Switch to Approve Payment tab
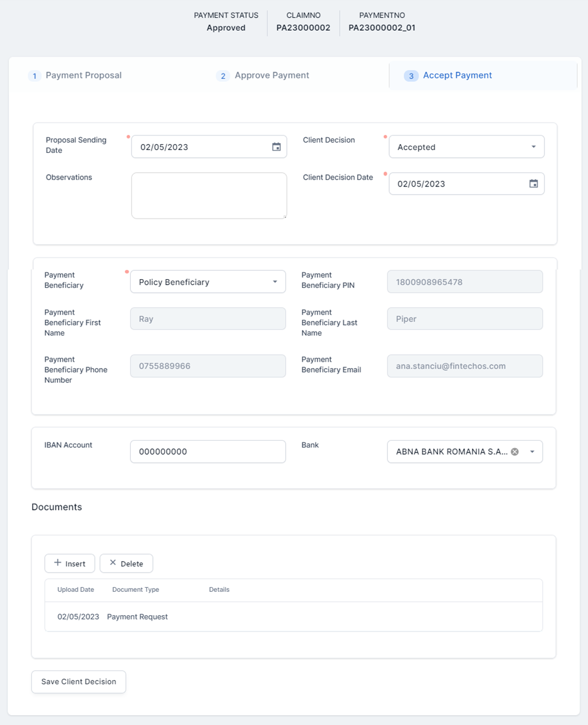Viewport: 588px width, 725px height. point(272,76)
